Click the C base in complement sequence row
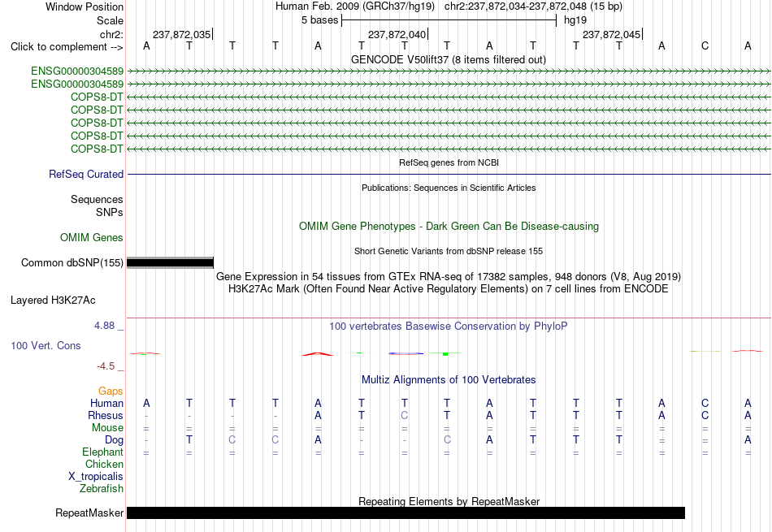Viewport: 772px width, 532px height. point(705,45)
